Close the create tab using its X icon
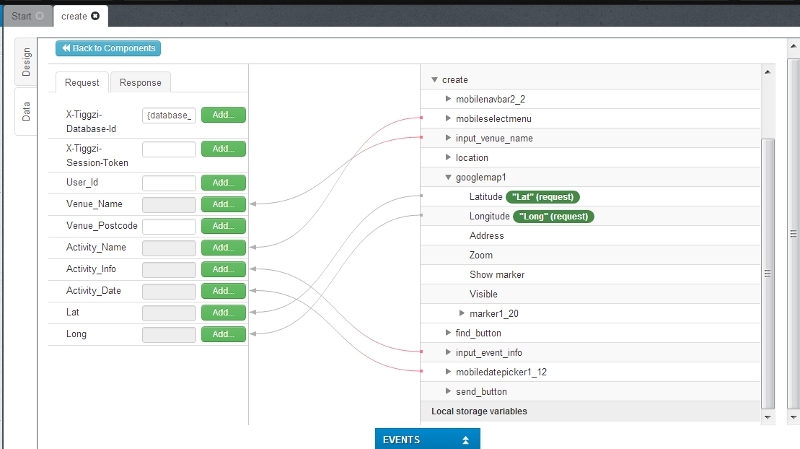This screenshot has width=800, height=449. click(94, 16)
